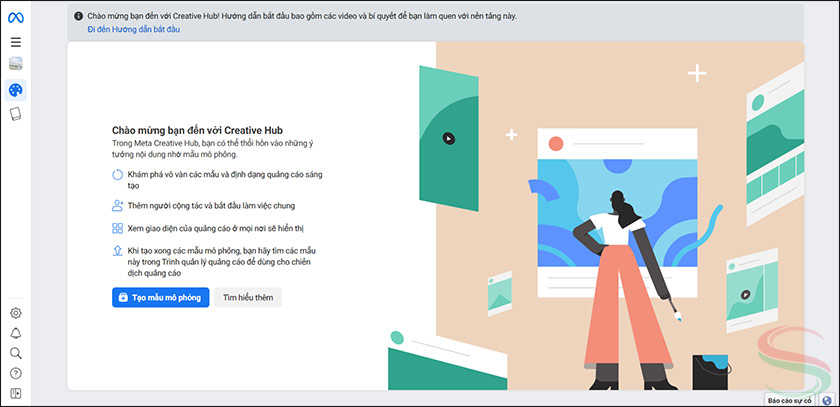Click "Tạo mẫu mô phỏng" button
The height and width of the screenshot is (407, 840).
coord(161,298)
